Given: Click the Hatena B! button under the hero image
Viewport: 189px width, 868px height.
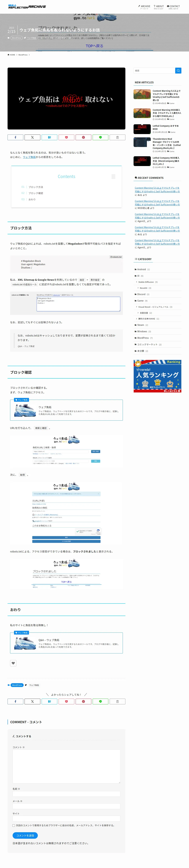Looking at the screenshot, I should click(49, 138).
